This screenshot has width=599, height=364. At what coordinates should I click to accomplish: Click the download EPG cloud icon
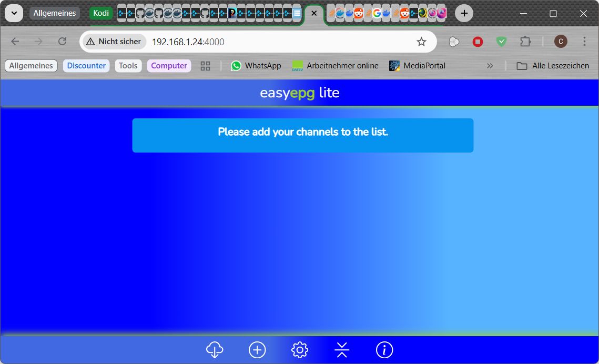[x=215, y=350]
